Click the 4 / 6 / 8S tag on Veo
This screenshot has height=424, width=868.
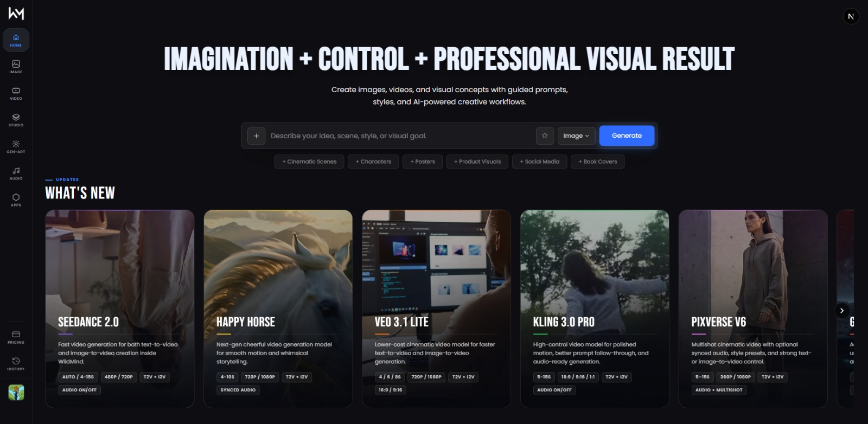pyautogui.click(x=390, y=377)
